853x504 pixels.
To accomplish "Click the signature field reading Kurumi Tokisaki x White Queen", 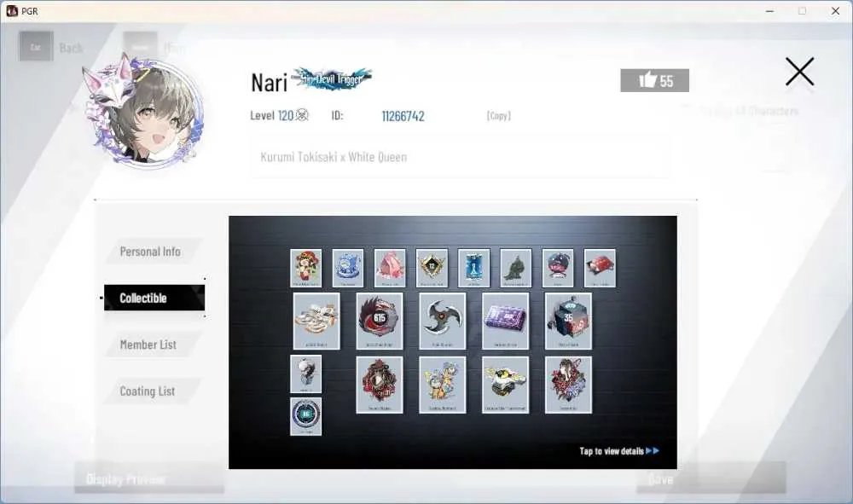I will [461, 157].
